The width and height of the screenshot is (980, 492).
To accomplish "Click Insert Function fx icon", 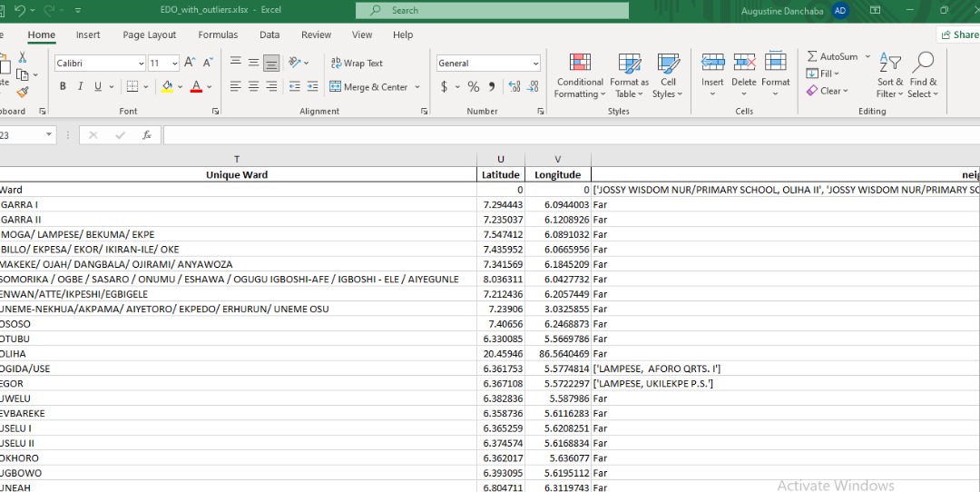I will click(147, 135).
